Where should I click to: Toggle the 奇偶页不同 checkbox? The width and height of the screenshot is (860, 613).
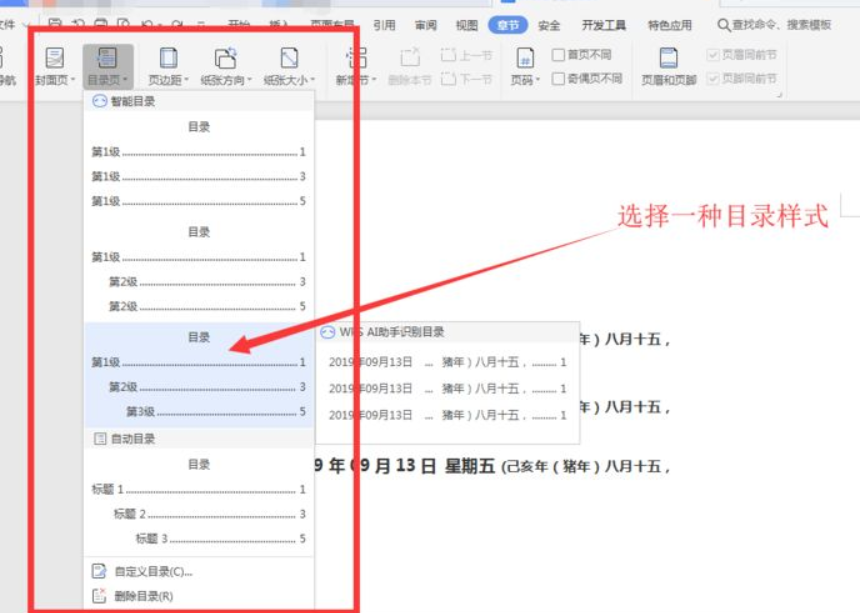(559, 78)
